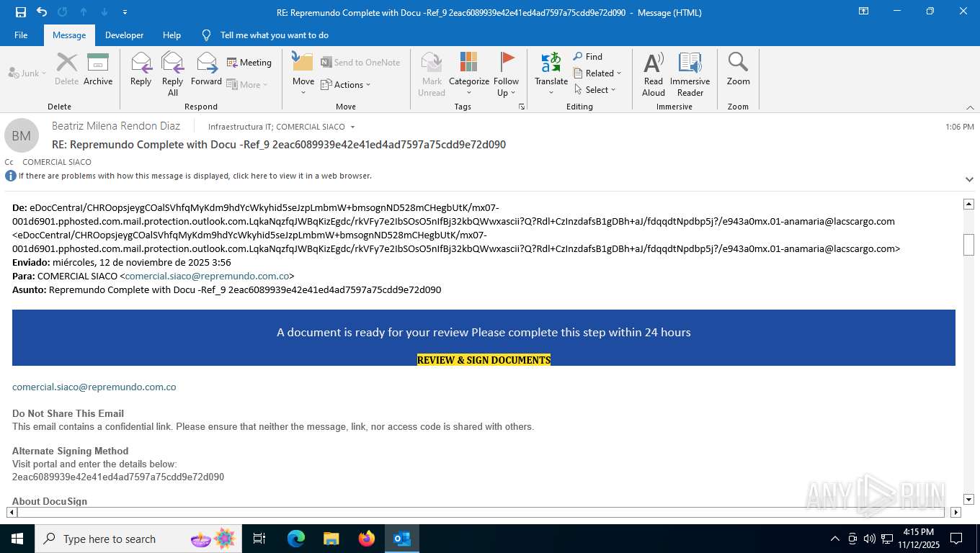This screenshot has height=553, width=980.
Task: Click the vertical scrollbar up arrow
Action: pyautogui.click(x=969, y=204)
